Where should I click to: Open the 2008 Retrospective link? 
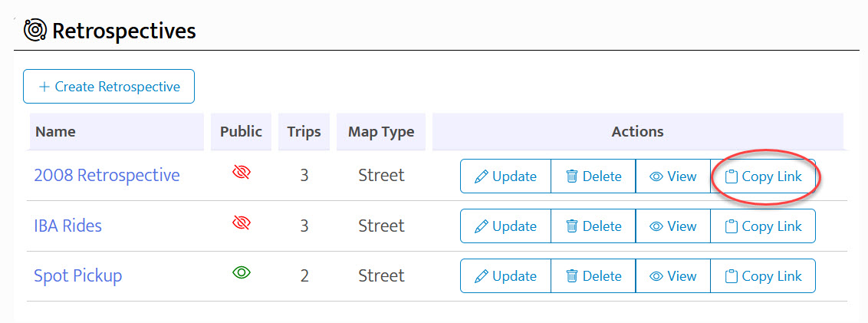[x=107, y=176]
